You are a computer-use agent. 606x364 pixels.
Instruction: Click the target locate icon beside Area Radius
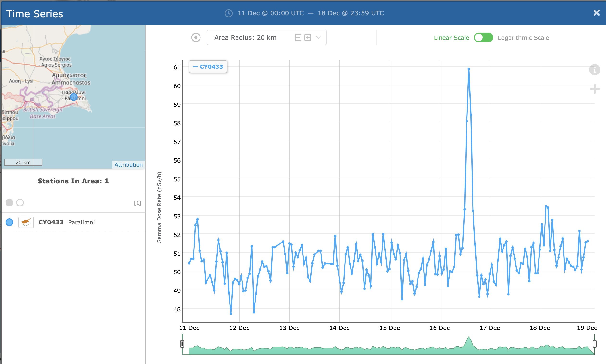coord(196,37)
